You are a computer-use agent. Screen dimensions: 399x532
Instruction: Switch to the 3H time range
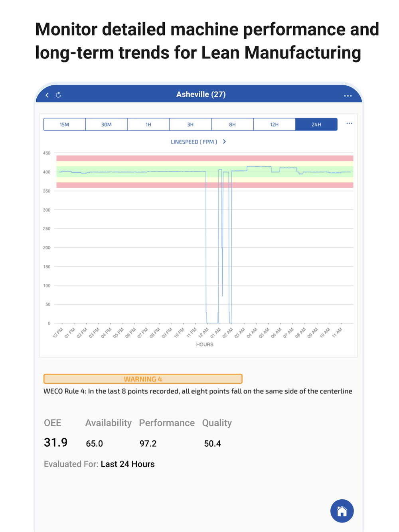(x=190, y=124)
